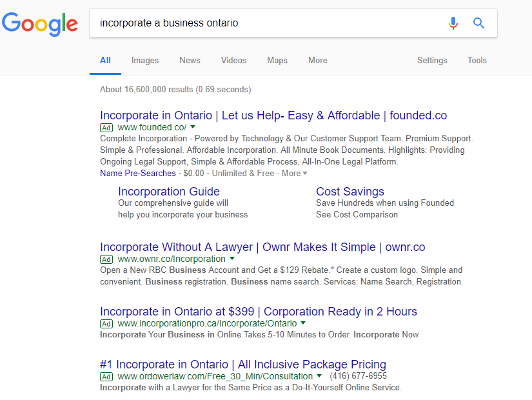The image size is (532, 400).
Task: Select the All search tab
Action: tap(105, 61)
